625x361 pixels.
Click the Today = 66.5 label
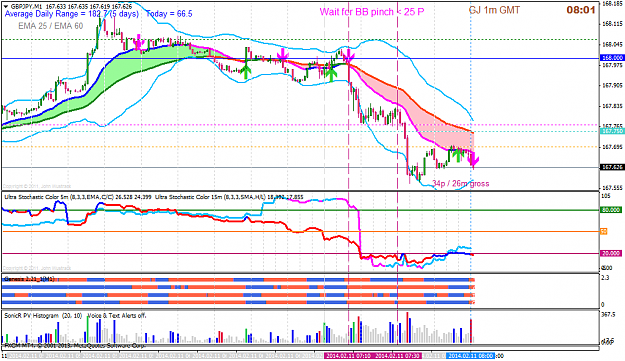click(x=169, y=14)
